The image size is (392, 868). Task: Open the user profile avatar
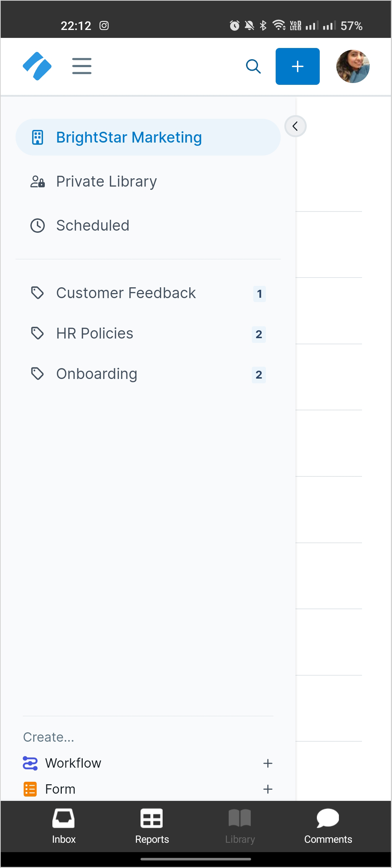tap(353, 66)
